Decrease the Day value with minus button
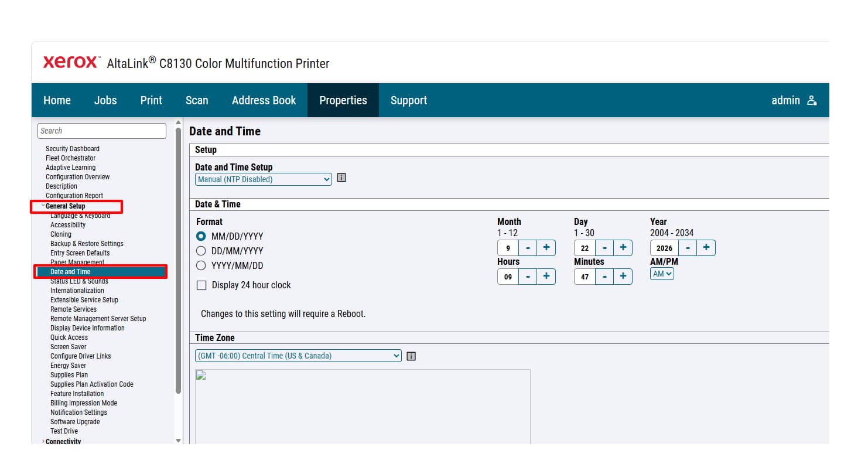This screenshot has width=868, height=457. tap(604, 248)
